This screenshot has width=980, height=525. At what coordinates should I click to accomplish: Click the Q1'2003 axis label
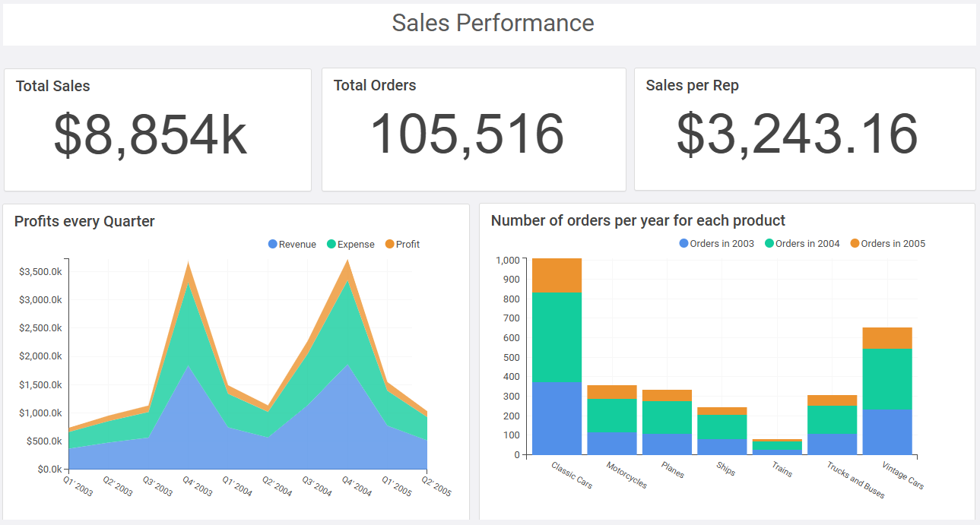point(77,486)
